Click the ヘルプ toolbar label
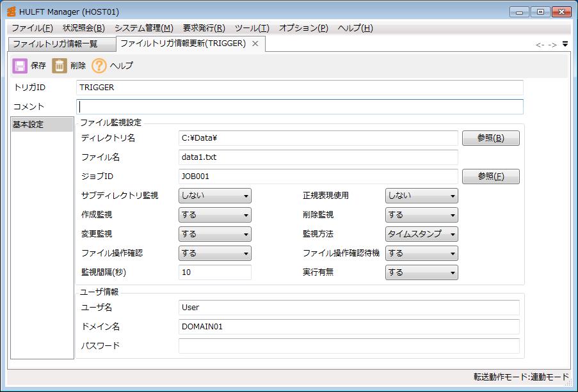 click(x=121, y=66)
